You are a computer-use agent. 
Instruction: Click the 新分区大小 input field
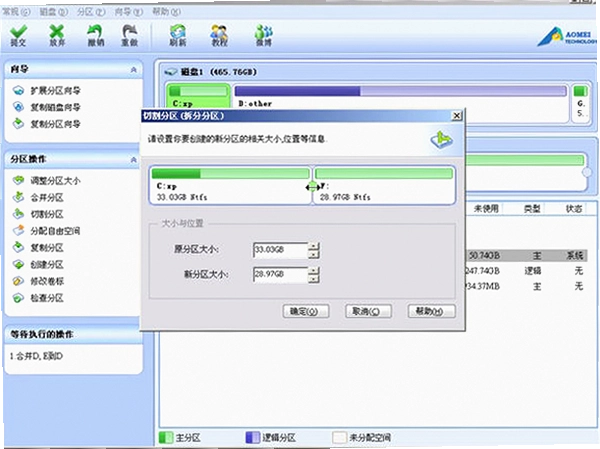coord(280,274)
